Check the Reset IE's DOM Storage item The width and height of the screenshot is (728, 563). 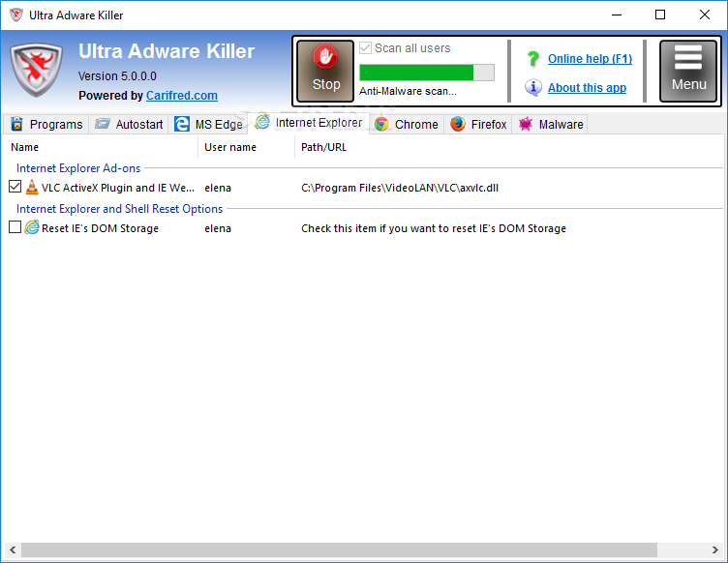click(x=15, y=226)
